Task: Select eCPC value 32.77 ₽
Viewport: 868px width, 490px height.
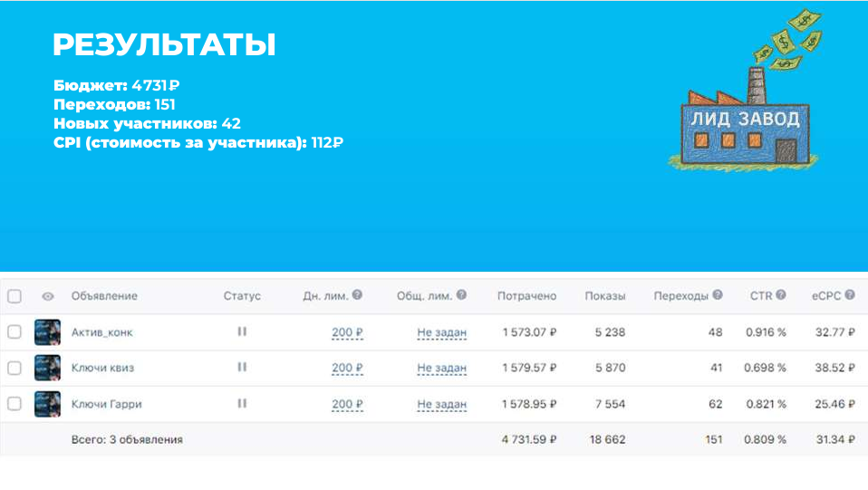Action: coord(834,332)
